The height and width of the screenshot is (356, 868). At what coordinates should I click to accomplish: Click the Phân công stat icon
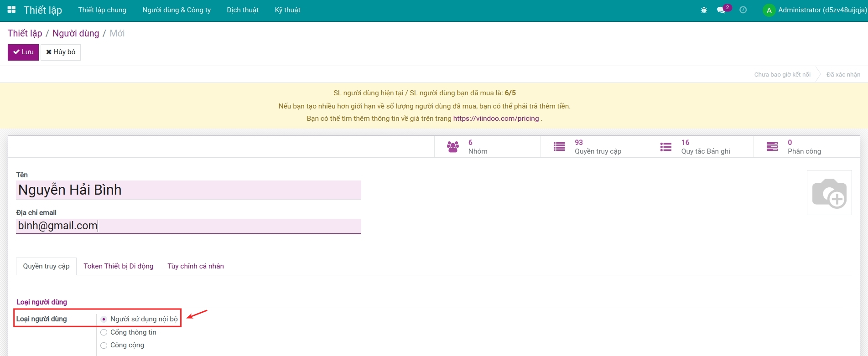coord(772,147)
